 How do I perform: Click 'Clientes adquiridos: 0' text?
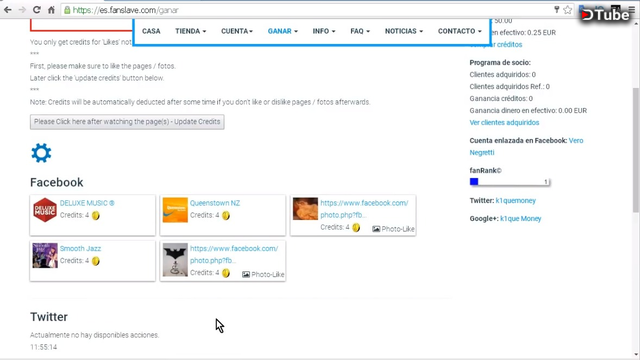[502, 74]
